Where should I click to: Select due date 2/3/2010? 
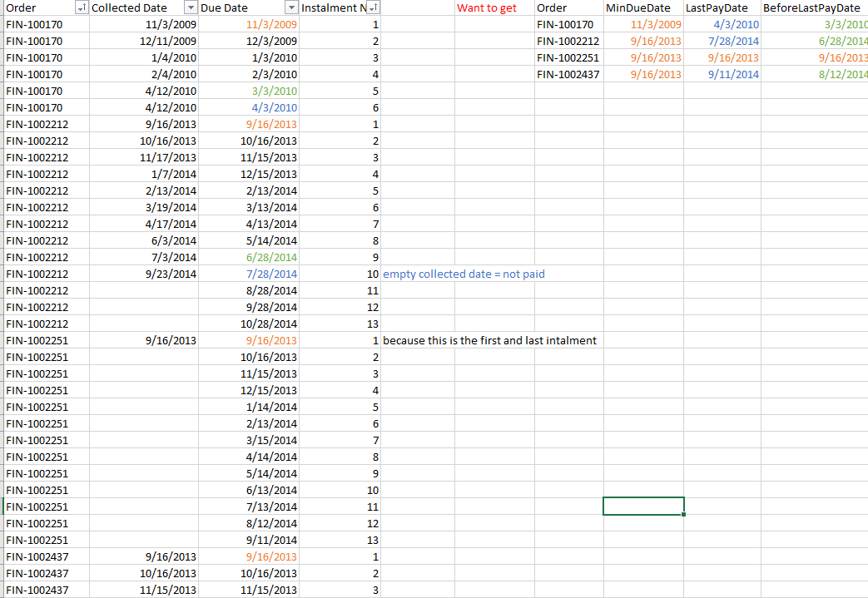pyautogui.click(x=249, y=74)
